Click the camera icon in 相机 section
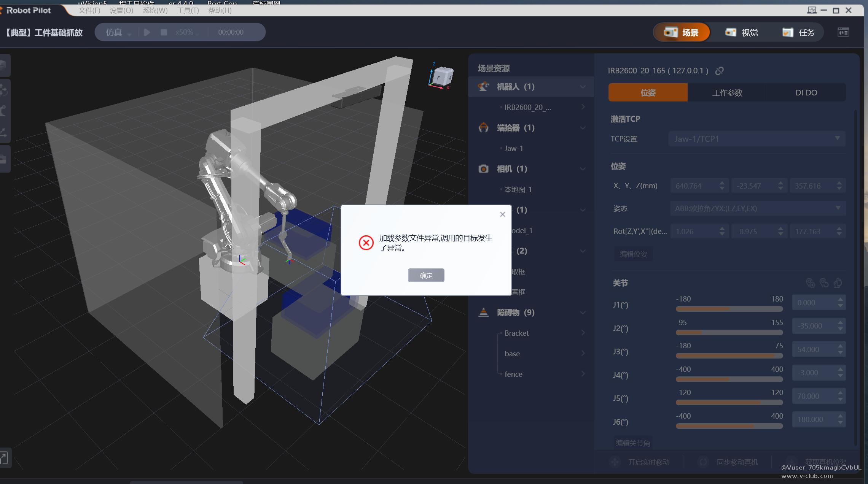The height and width of the screenshot is (484, 868). coord(483,169)
